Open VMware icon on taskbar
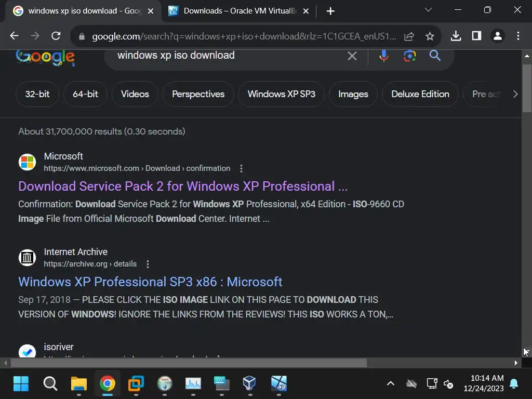 pyautogui.click(x=136, y=384)
